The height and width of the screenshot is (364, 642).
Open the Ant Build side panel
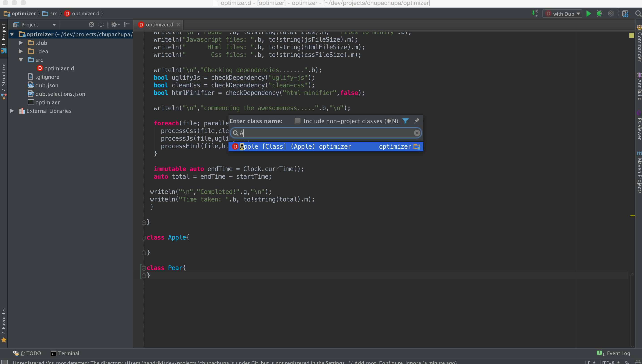[639, 86]
